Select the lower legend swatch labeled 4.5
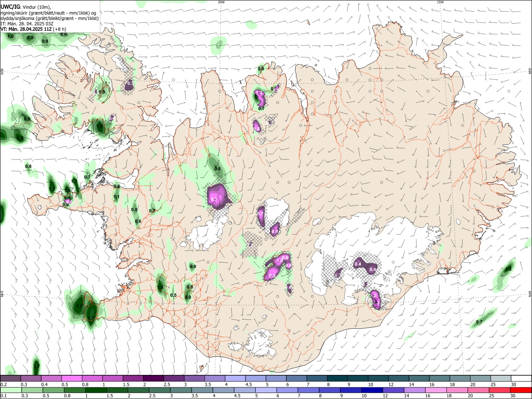The image size is (532, 399). 245,390
